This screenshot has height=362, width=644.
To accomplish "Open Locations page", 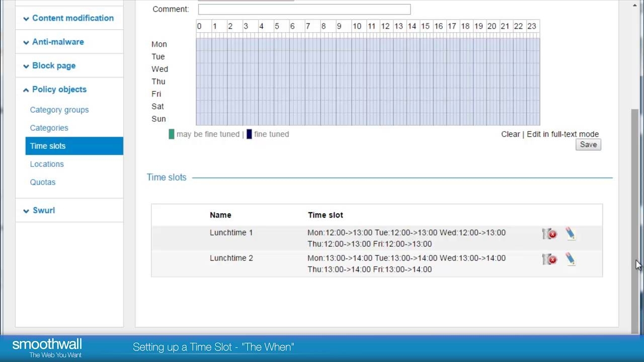I will point(47,164).
